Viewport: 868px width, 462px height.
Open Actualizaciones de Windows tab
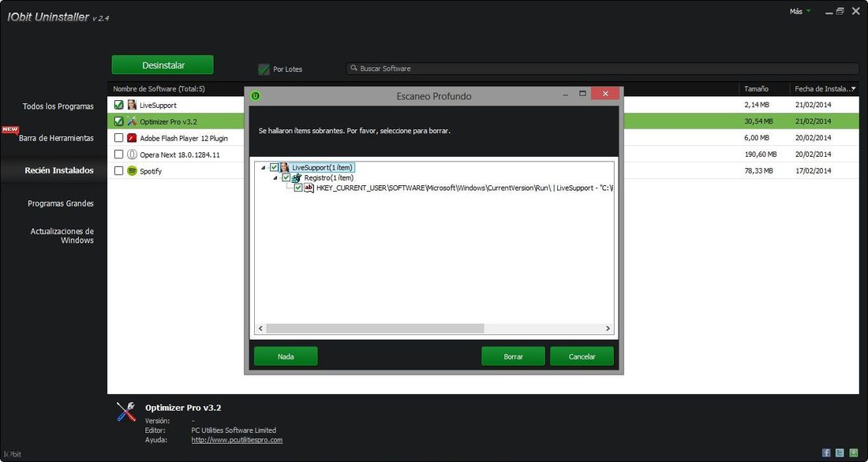tap(62, 236)
